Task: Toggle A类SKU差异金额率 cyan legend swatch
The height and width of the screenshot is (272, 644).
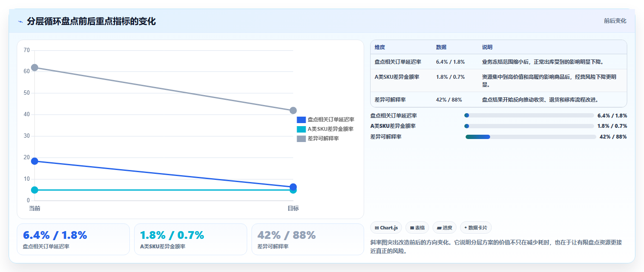Action: (x=301, y=129)
